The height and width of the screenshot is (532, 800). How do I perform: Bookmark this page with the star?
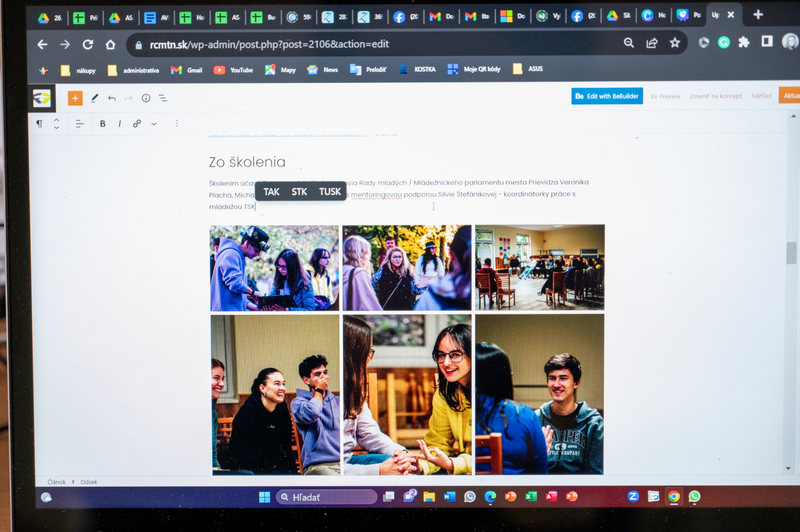click(x=675, y=42)
